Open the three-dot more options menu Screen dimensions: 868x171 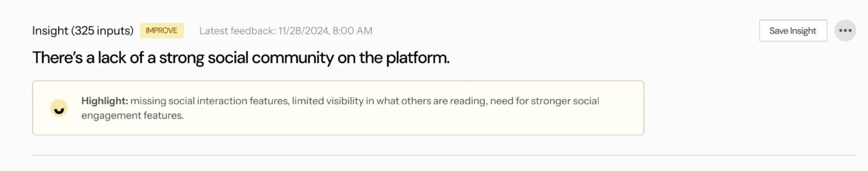(845, 31)
